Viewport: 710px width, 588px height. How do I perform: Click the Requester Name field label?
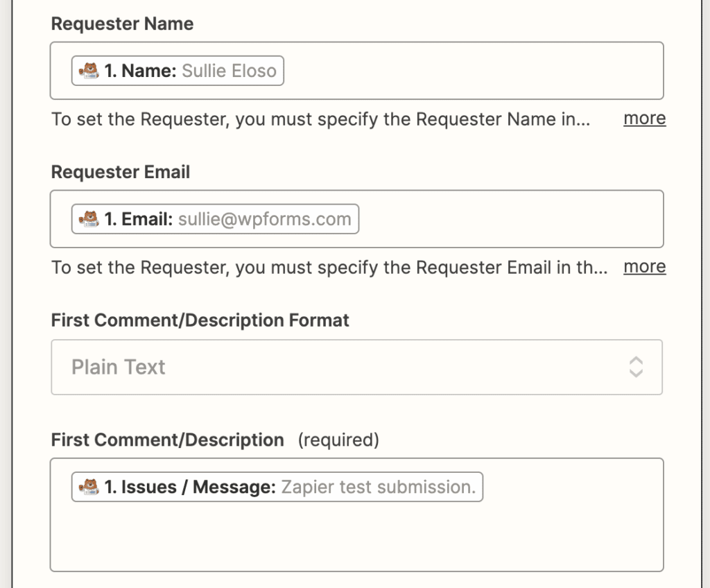(122, 24)
